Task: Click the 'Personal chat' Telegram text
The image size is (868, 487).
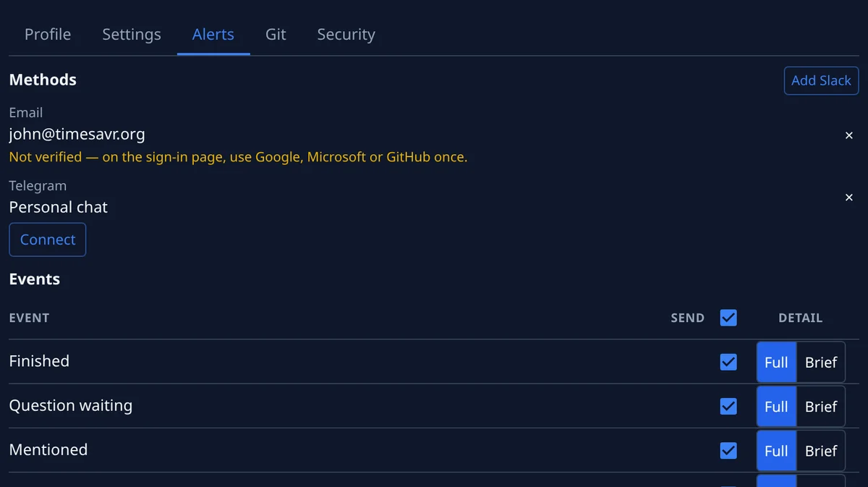Action: click(x=58, y=207)
